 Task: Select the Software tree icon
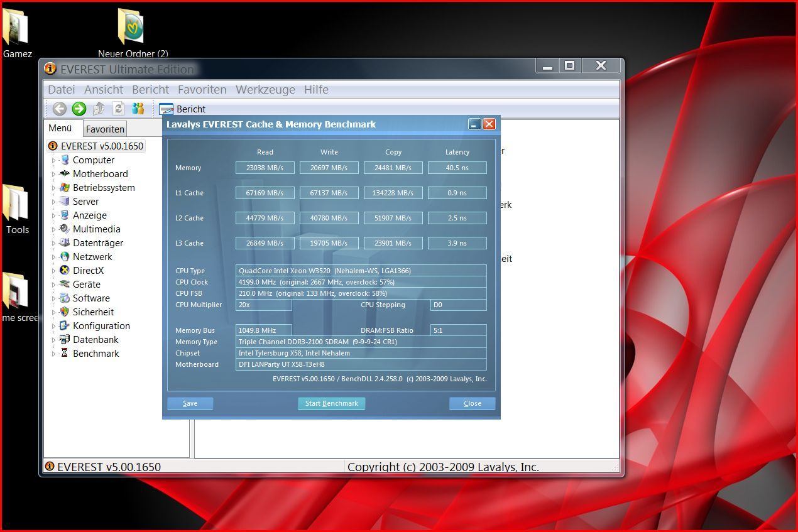tap(64, 298)
